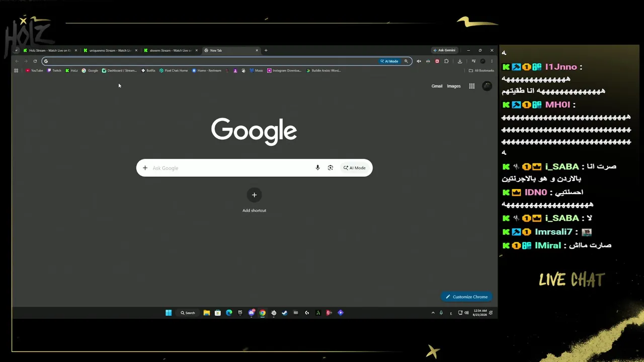Click the Customize Chrome button
The width and height of the screenshot is (644, 362).
[467, 297]
